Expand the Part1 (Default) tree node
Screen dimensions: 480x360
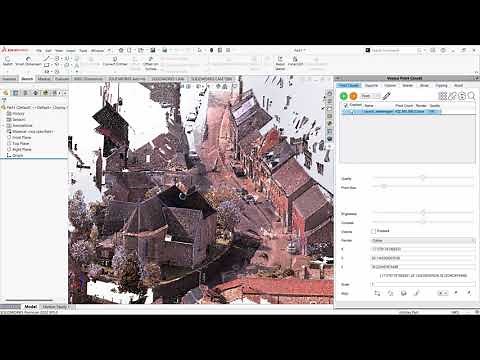pyautogui.click(x=35, y=107)
